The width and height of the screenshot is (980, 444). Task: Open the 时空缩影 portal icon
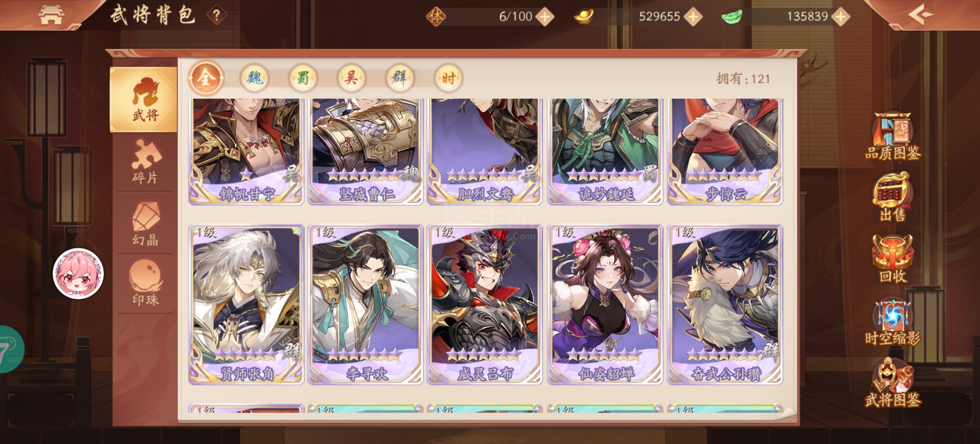point(892,321)
